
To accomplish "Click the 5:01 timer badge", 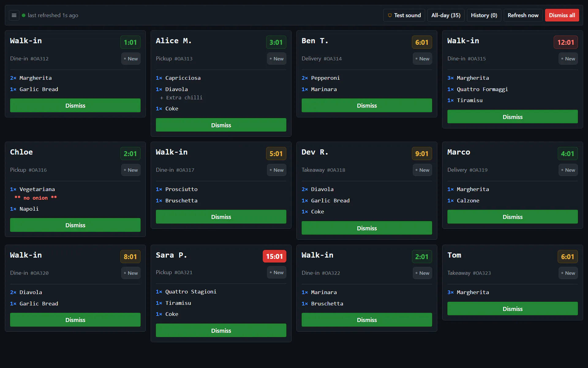I will coord(276,154).
